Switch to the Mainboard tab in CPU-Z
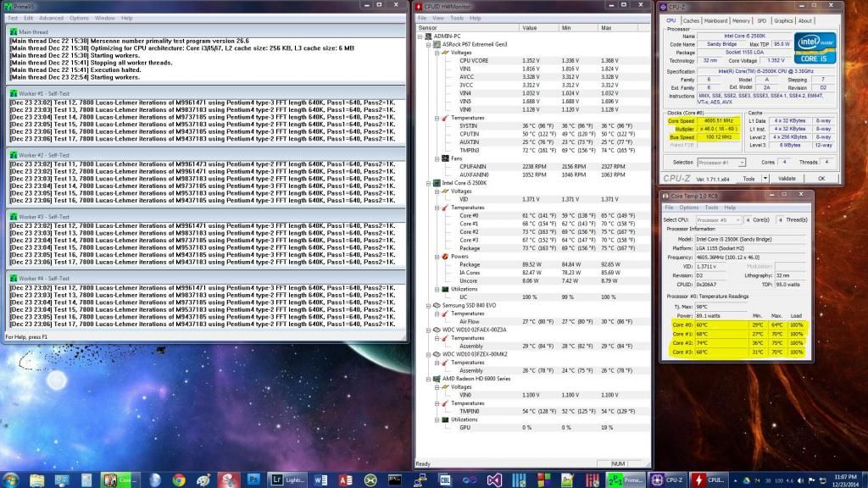Screen dimensions: 868x488 point(715,21)
